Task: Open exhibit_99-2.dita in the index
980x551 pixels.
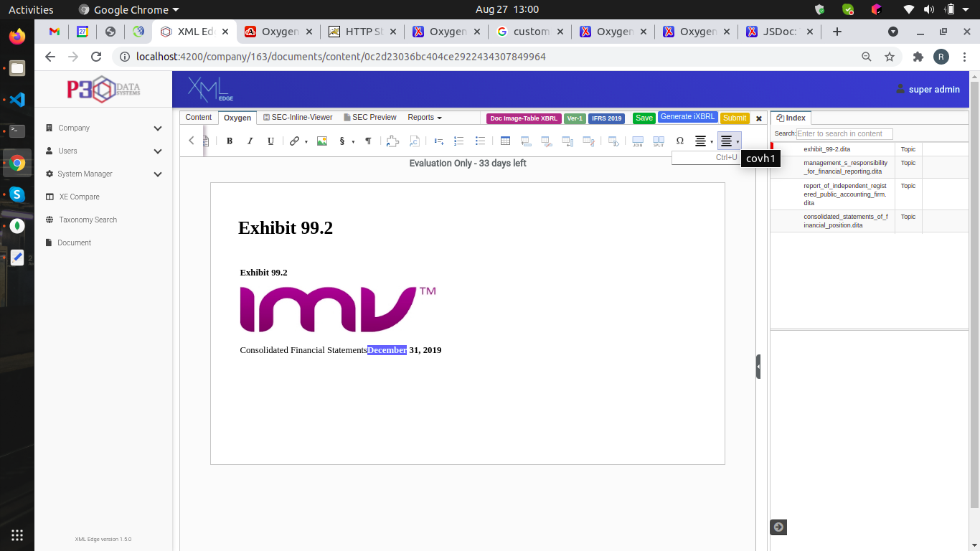Action: 827,149
